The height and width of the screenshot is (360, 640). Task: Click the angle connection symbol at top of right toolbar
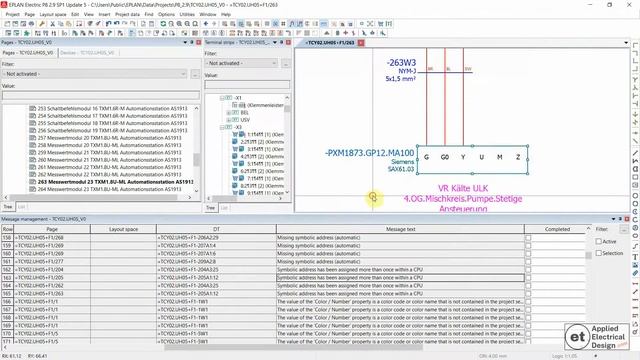coord(635,46)
